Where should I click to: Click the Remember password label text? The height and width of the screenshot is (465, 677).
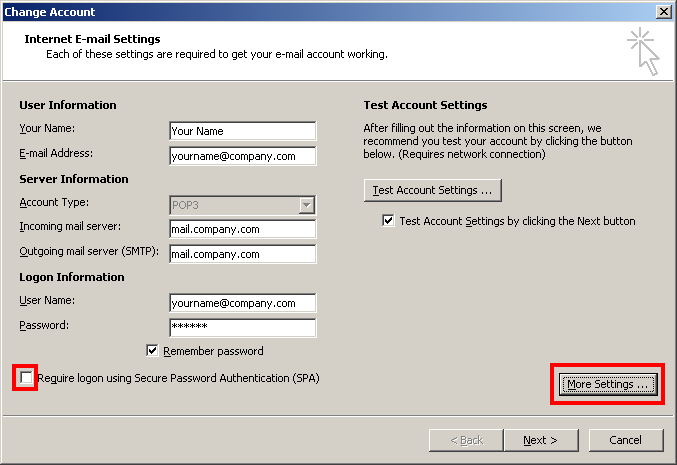point(213,351)
